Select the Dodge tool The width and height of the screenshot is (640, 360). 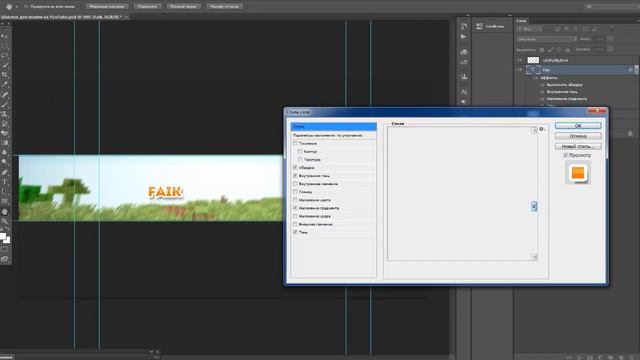click(x=5, y=162)
